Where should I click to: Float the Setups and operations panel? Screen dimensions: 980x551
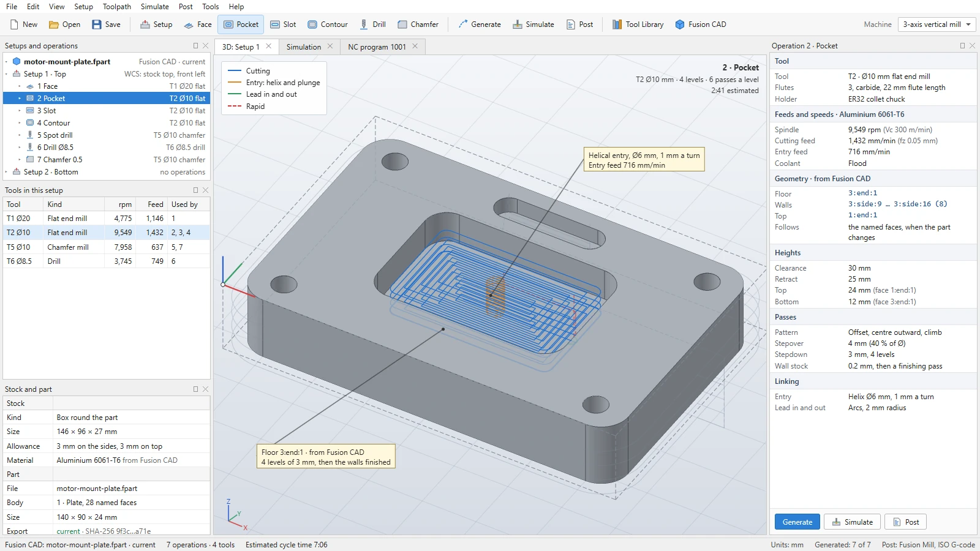(196, 46)
